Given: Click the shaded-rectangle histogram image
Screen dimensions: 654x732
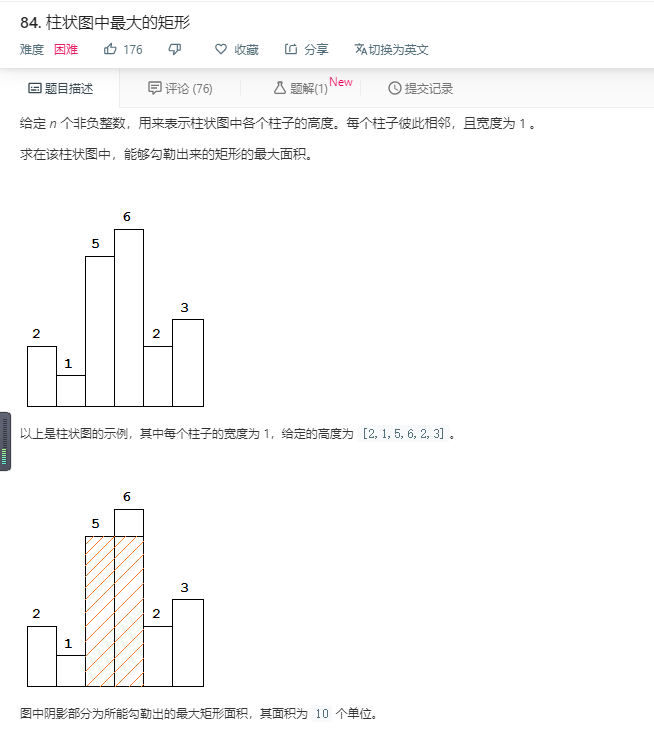Looking at the screenshot, I should 115,589.
